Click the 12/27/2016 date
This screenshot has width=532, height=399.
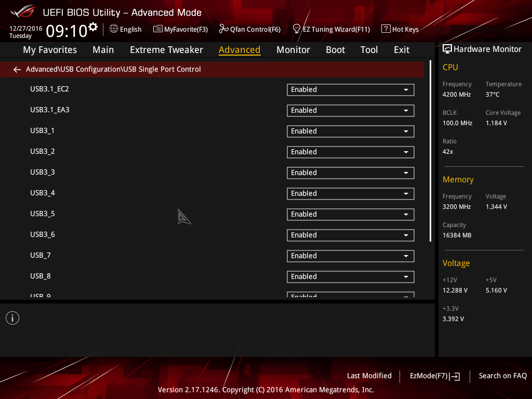click(26, 29)
